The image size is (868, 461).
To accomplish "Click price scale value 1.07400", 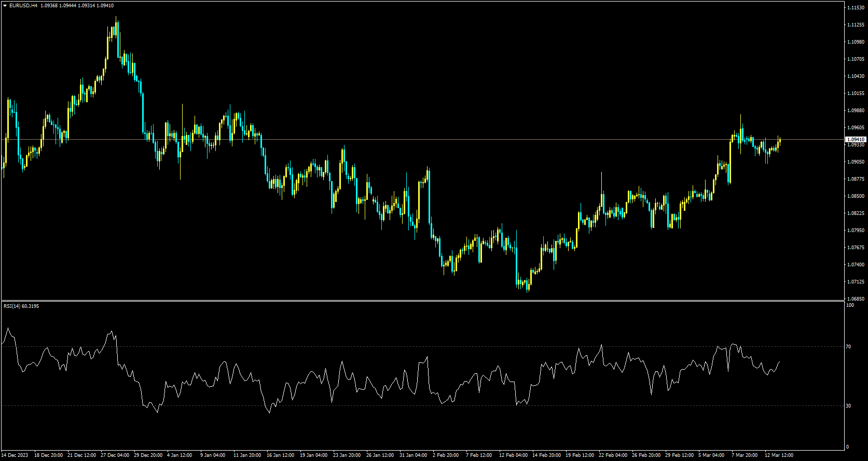I will pyautogui.click(x=856, y=265).
